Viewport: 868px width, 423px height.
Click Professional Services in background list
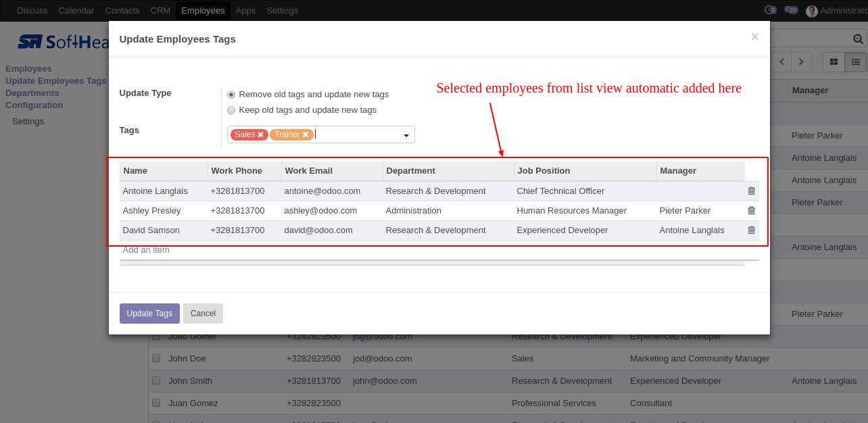pos(554,403)
